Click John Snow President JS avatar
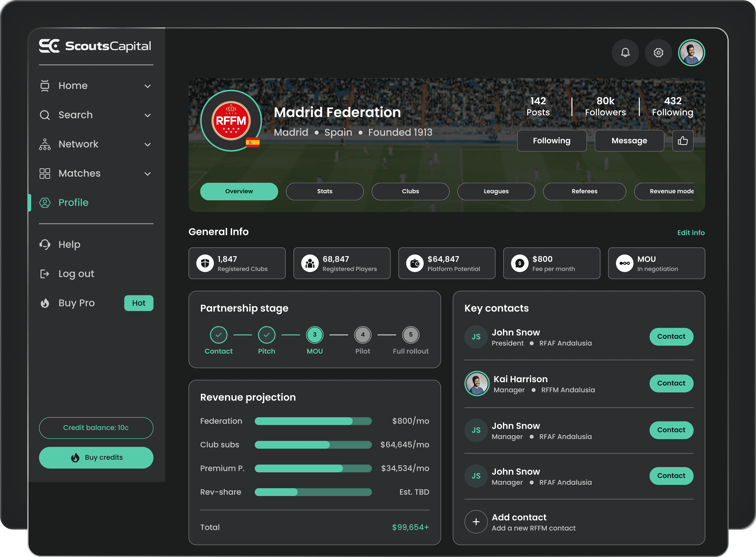Viewport: 756px width, 557px height. tap(476, 337)
